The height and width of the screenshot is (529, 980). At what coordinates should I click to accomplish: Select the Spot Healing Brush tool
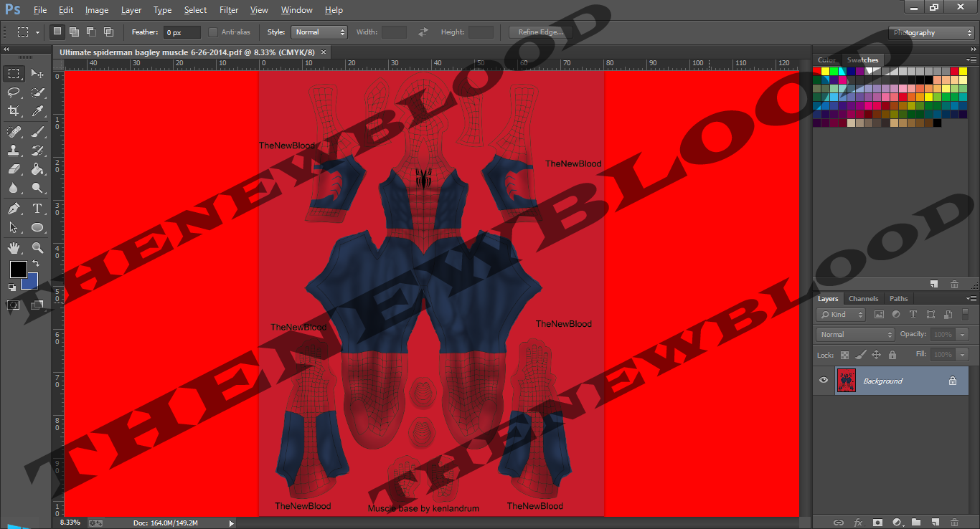(x=14, y=132)
